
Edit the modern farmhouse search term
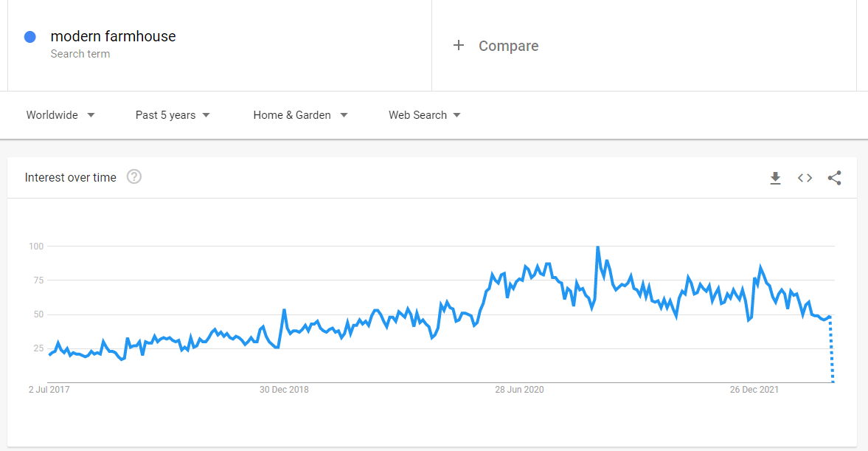click(113, 37)
